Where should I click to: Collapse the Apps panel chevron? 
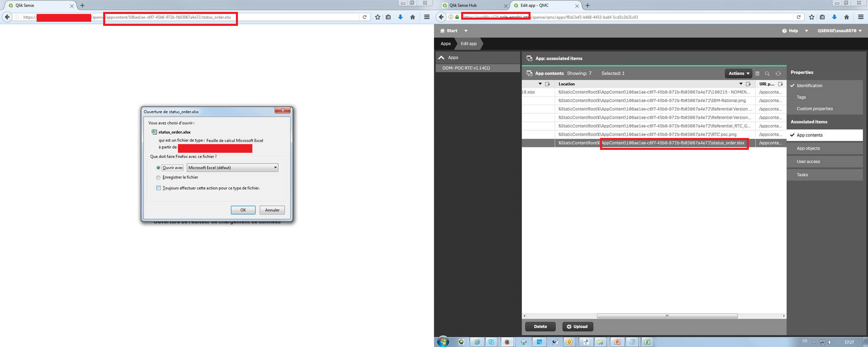tap(441, 57)
